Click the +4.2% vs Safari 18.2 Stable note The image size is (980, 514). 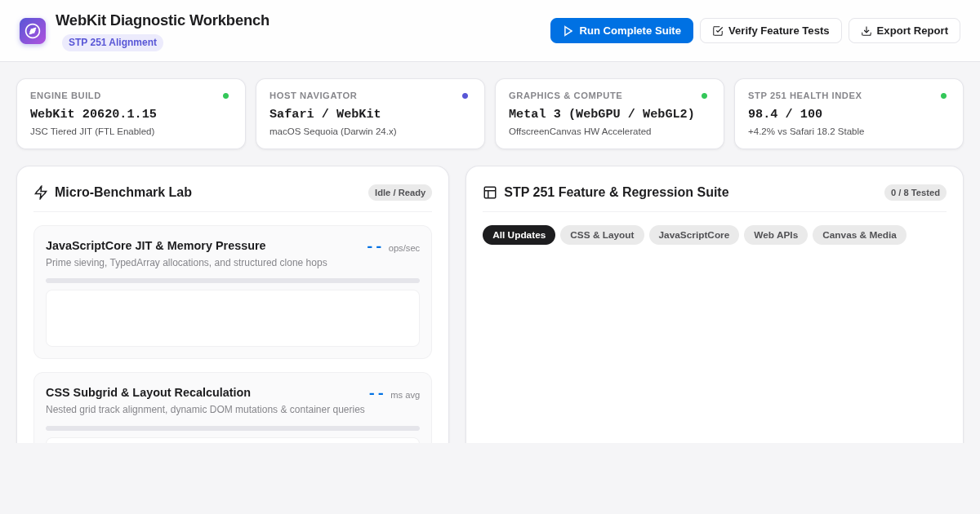[806, 131]
